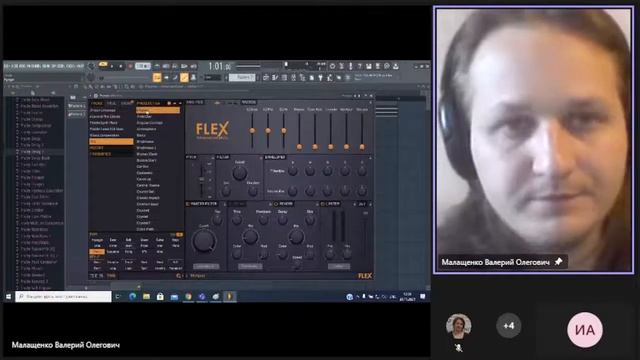The image size is (640, 360).
Task: Stop playback with the Stop button
Action: 120,66
